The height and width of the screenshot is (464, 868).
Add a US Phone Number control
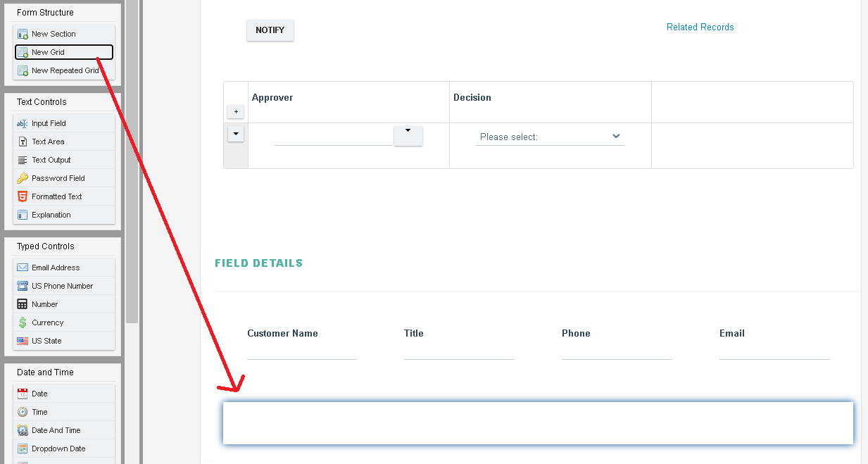tap(64, 286)
